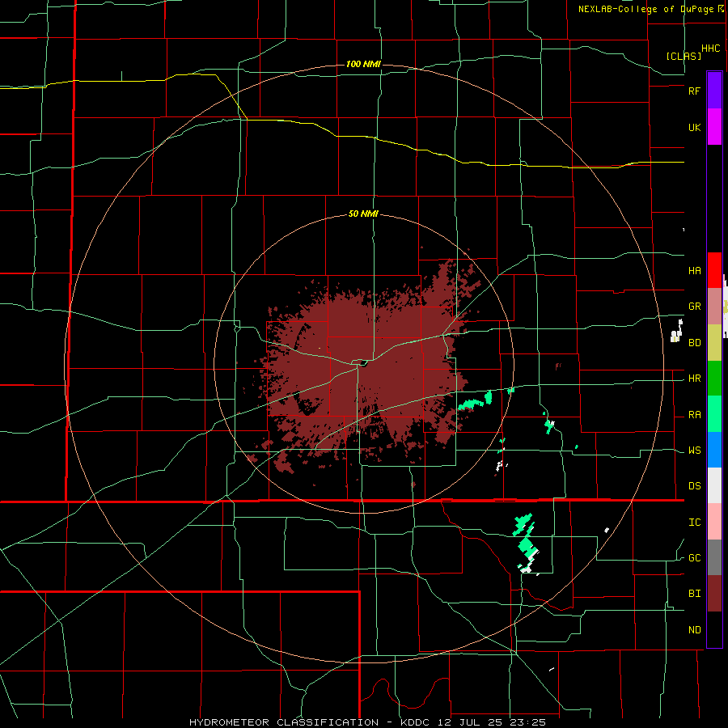This screenshot has width=728, height=728.
Task: Pick the HR green legend swatch
Action: tap(714, 379)
